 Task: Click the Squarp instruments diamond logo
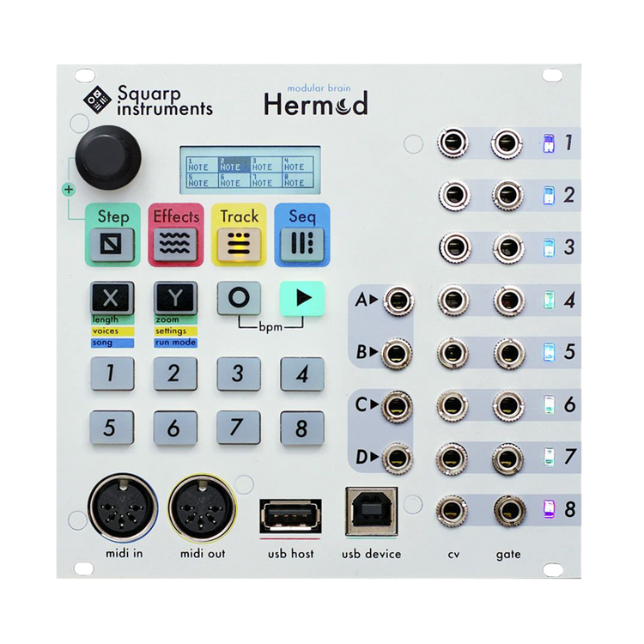pos(97,99)
